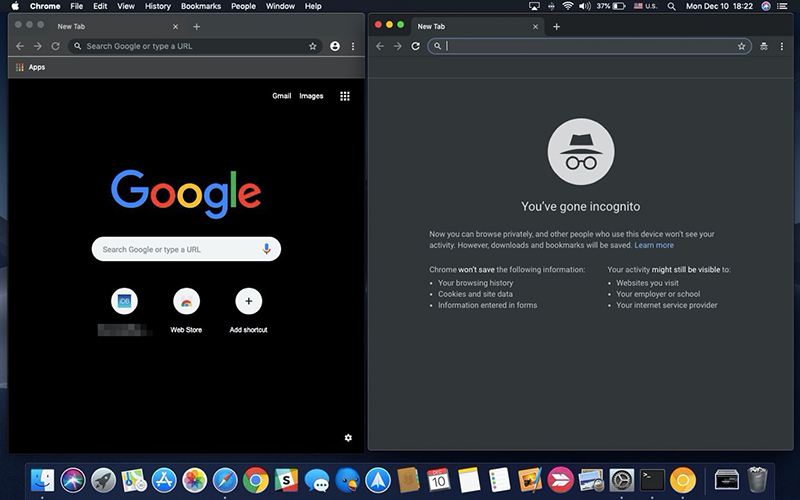
Task: Open Images link on new tab page
Action: [311, 95]
